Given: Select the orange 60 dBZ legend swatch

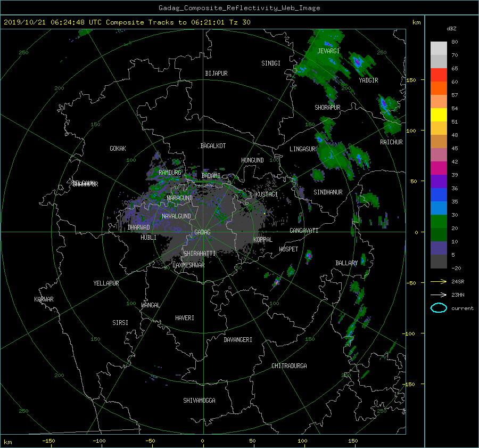Looking at the screenshot, I should coord(439,88).
